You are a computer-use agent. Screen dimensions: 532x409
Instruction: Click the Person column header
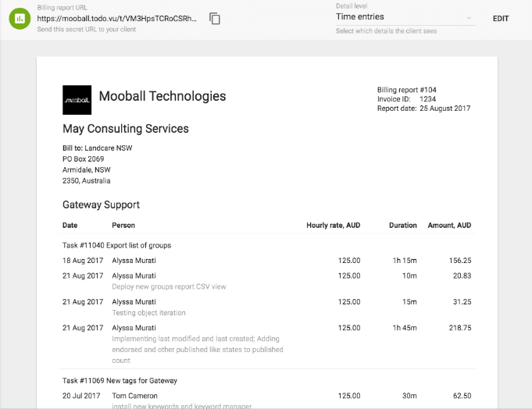click(x=123, y=226)
